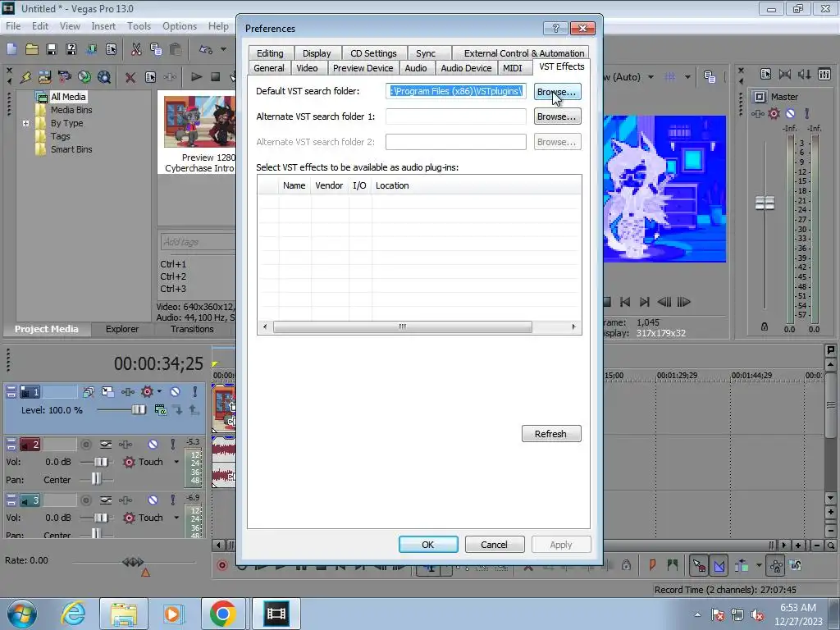This screenshot has height=630, width=840.
Task: Arm audio track 3 for record
Action: 85,500
